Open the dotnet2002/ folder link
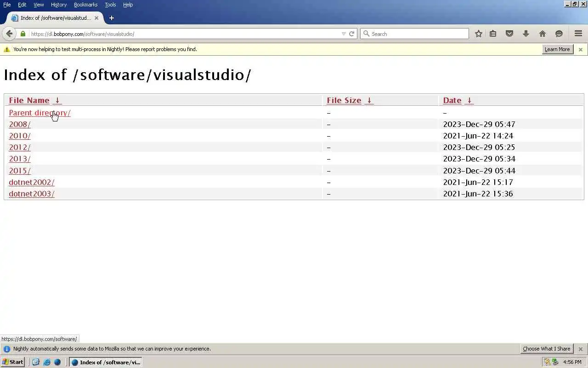The height and width of the screenshot is (368, 588). (32, 182)
